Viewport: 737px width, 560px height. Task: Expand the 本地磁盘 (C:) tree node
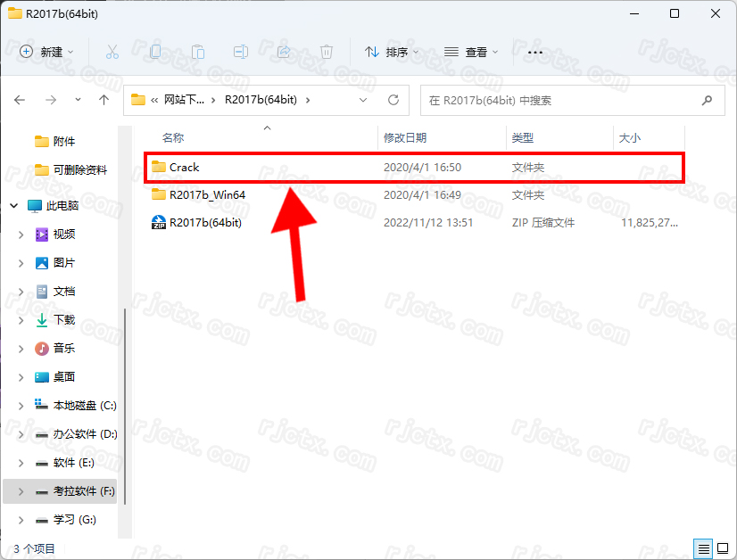coord(21,406)
